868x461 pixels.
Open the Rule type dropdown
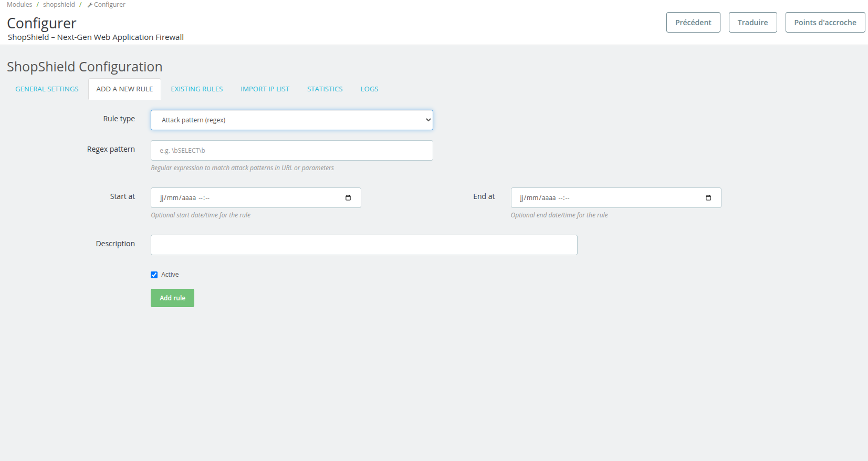[291, 120]
